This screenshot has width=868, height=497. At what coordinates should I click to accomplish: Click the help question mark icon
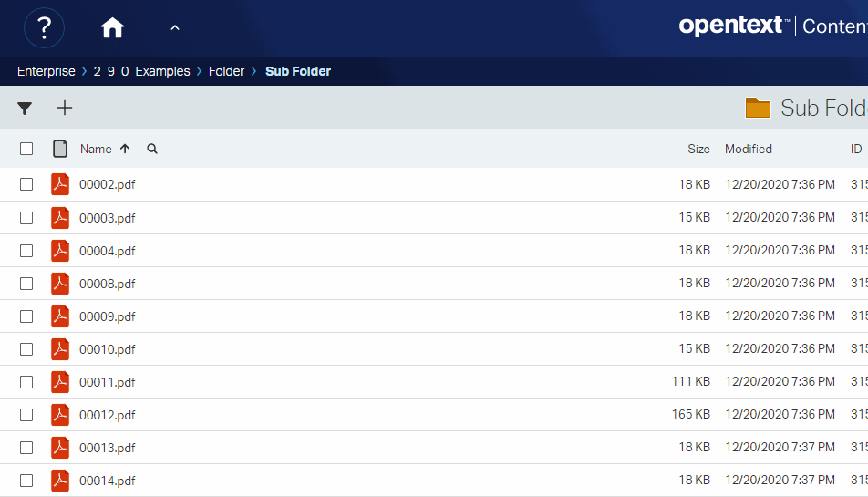point(44,28)
